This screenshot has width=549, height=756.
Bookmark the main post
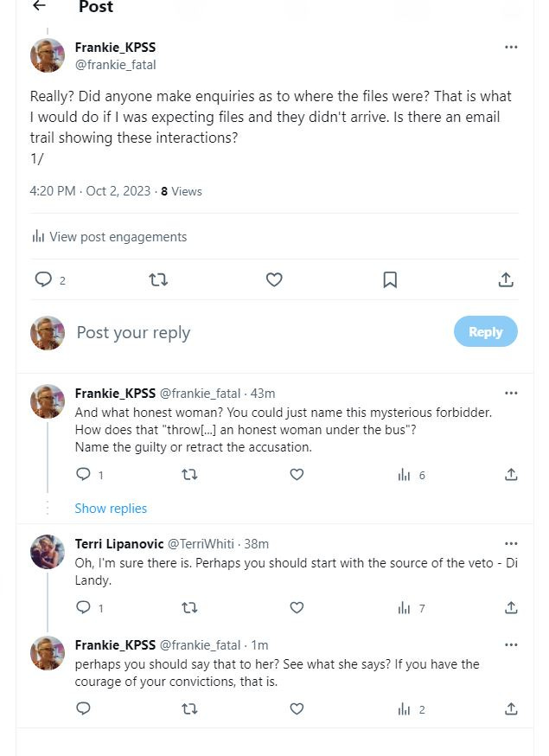pyautogui.click(x=389, y=279)
